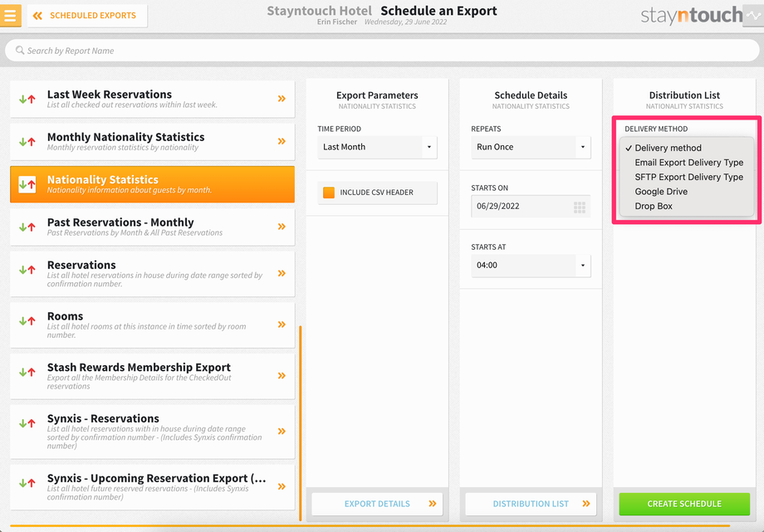Click export arrows icon for Reservations
The image size is (764, 532).
pyautogui.click(x=27, y=270)
